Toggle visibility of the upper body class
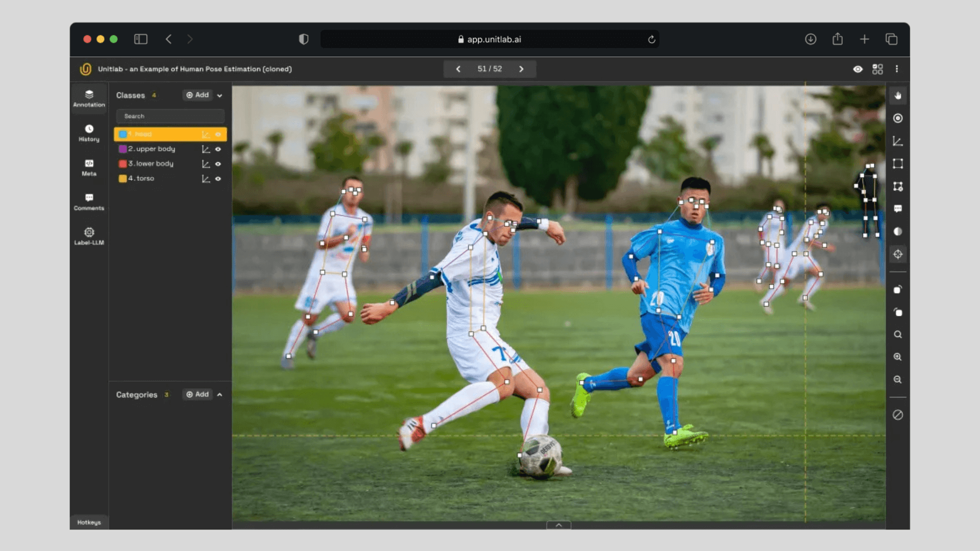The height and width of the screenshot is (551, 980). click(218, 149)
